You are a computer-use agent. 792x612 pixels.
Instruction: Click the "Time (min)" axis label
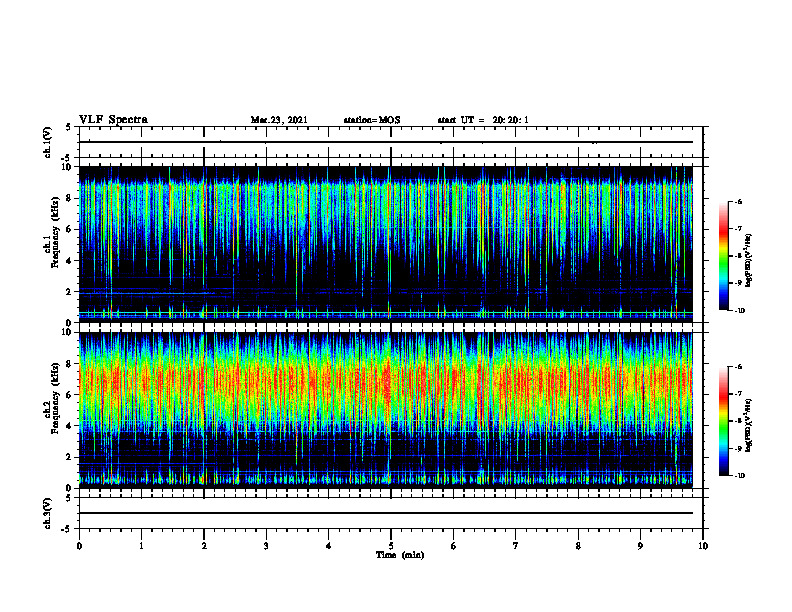click(x=400, y=555)
